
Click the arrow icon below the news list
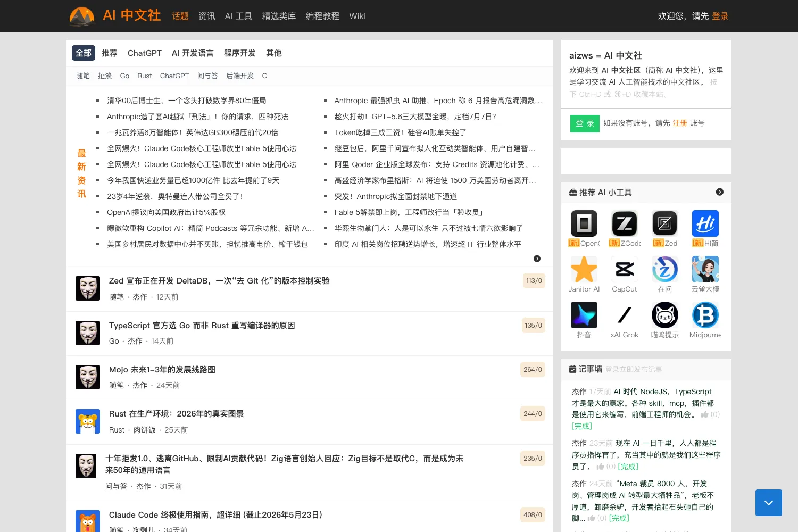point(537,259)
